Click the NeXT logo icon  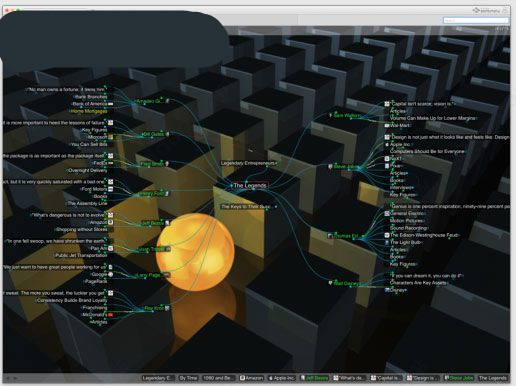point(387,159)
